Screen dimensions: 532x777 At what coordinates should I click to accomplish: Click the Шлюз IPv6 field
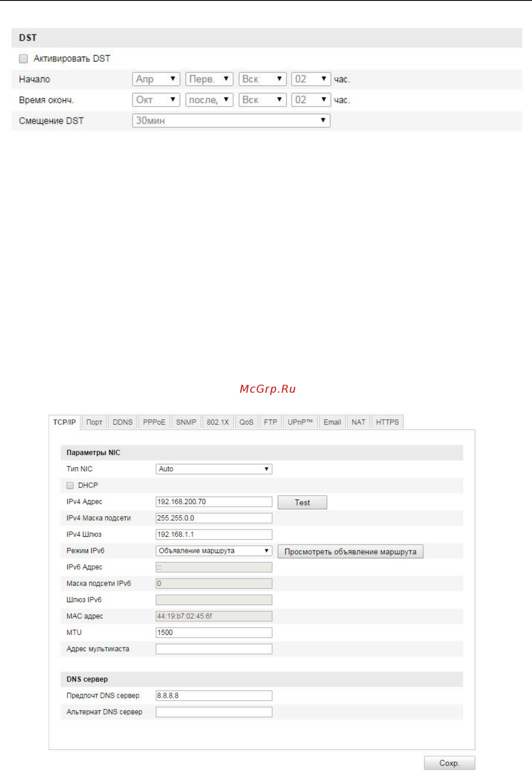pyautogui.click(x=214, y=600)
